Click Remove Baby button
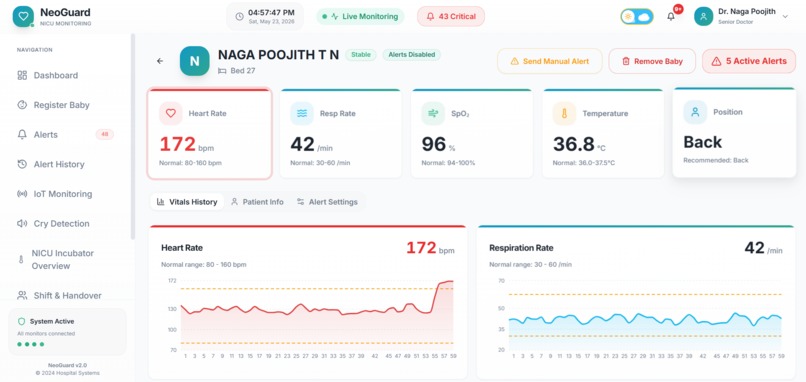This screenshot has width=806, height=382. (652, 61)
